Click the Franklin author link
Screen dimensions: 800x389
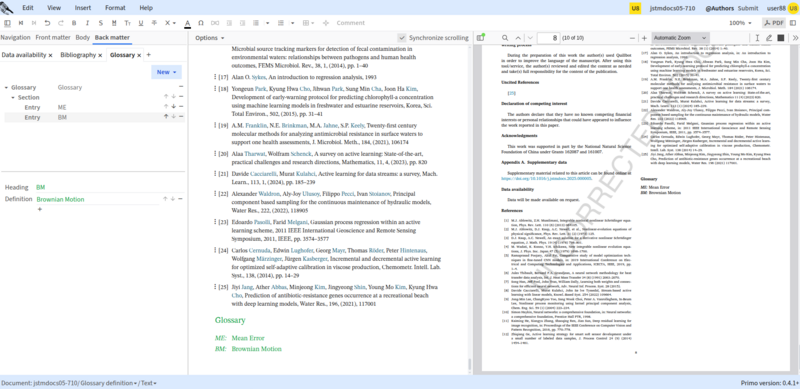point(256,126)
